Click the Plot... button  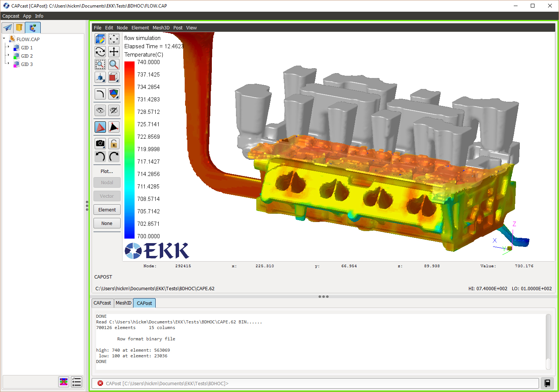click(107, 171)
